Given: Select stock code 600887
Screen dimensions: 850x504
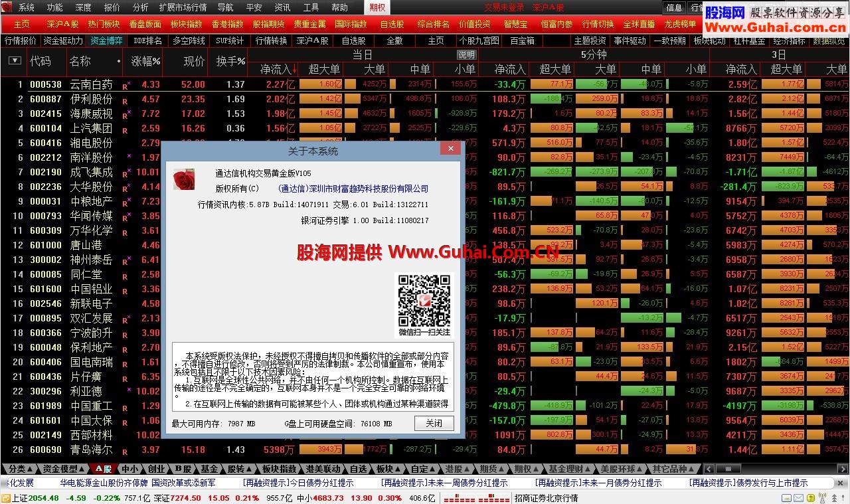Looking at the screenshot, I should (46, 99).
